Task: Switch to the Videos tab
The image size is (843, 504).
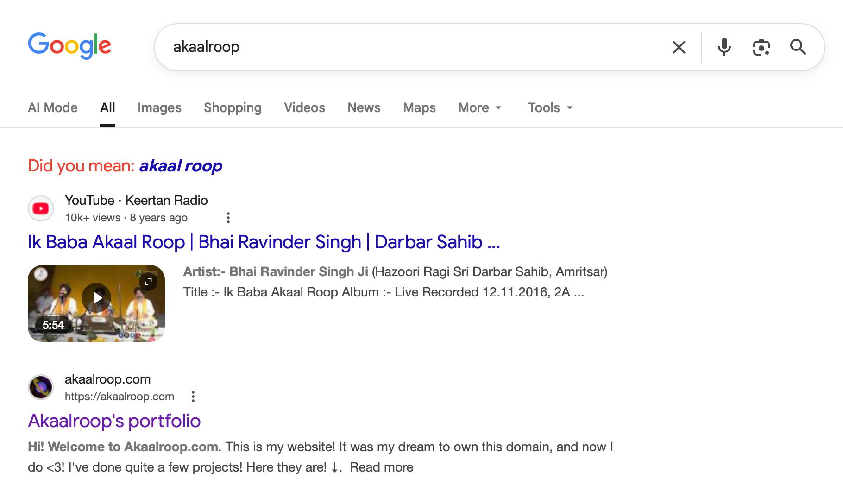Action: coord(304,107)
